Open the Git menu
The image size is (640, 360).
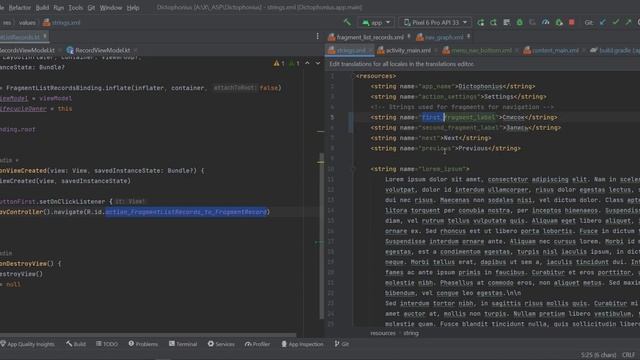click(91, 8)
